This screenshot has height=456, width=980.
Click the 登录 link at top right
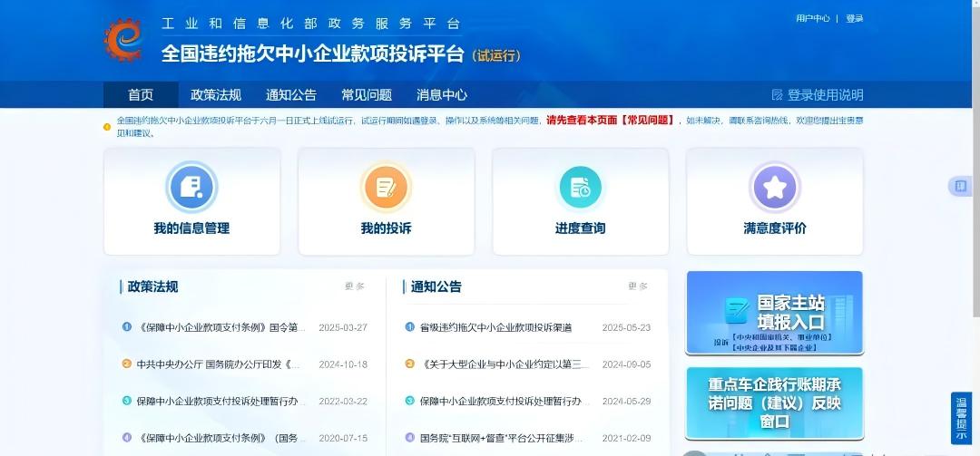[854, 18]
